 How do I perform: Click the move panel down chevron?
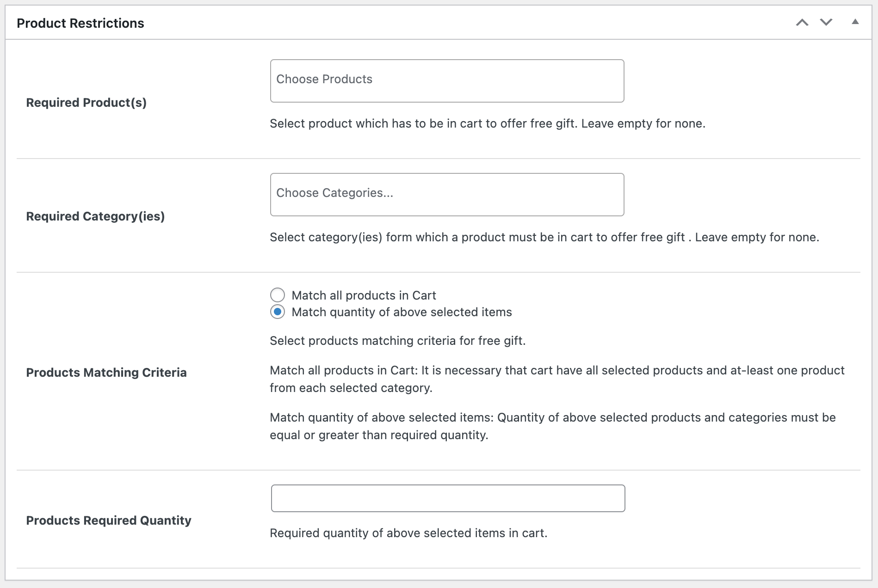click(x=826, y=22)
